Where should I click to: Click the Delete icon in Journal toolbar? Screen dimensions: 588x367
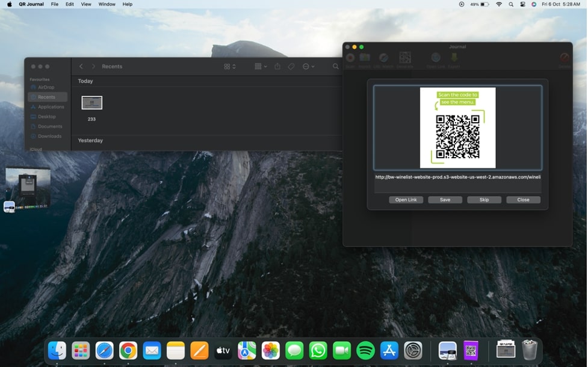pos(564,58)
